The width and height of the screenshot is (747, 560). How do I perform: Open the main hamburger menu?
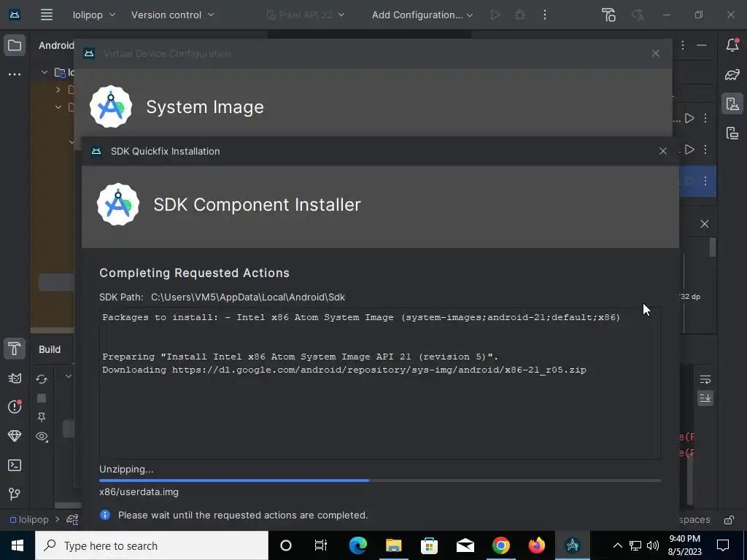pos(46,15)
